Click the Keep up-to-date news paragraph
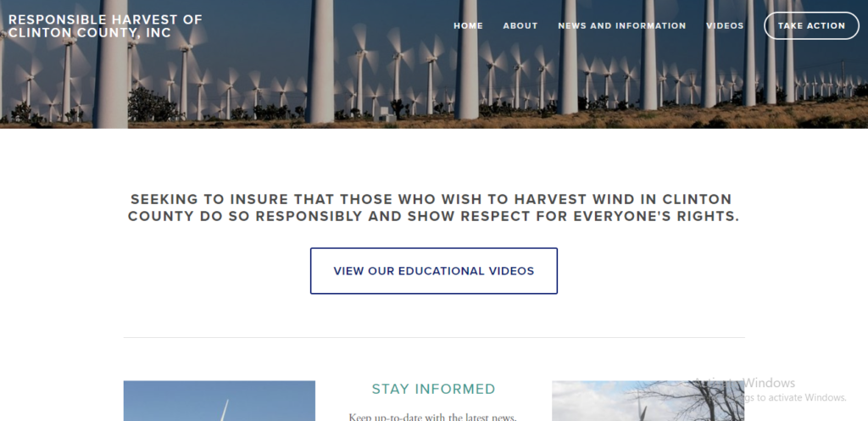This screenshot has height=421, width=868. [x=433, y=417]
